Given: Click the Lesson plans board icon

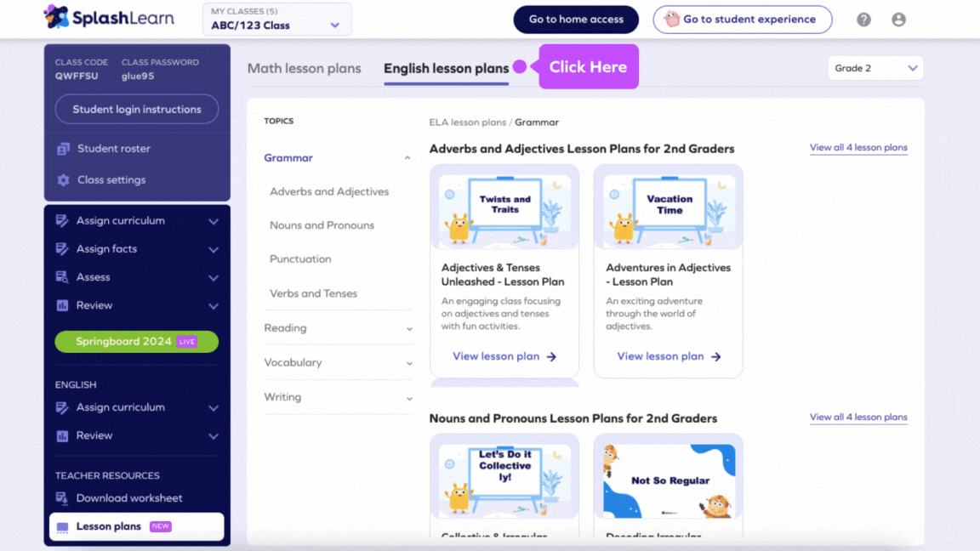Looking at the screenshot, I should coord(62,526).
